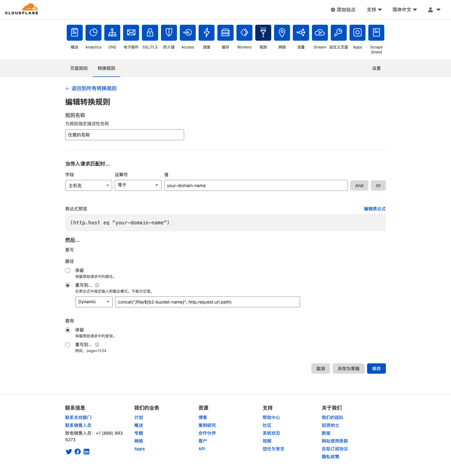Screen dimensions: 451x476
Task: Expand the 主机名 field dropdown
Action: click(88, 186)
